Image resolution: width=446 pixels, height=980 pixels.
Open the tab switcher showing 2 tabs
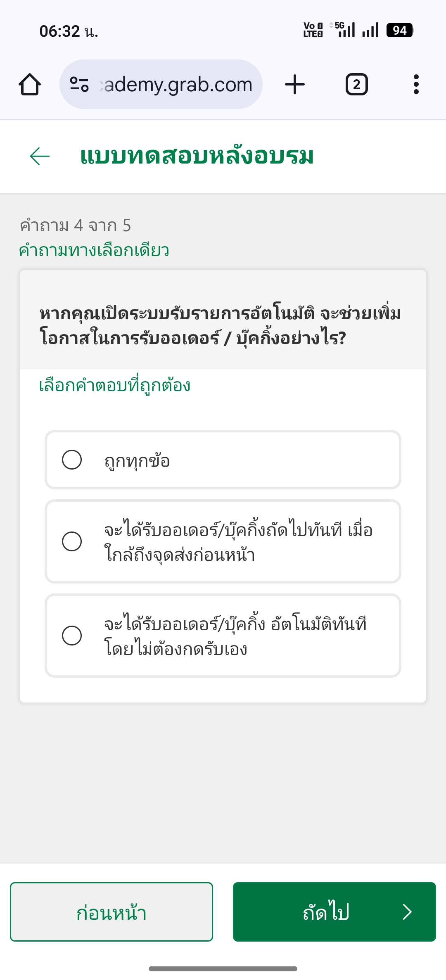(x=356, y=85)
